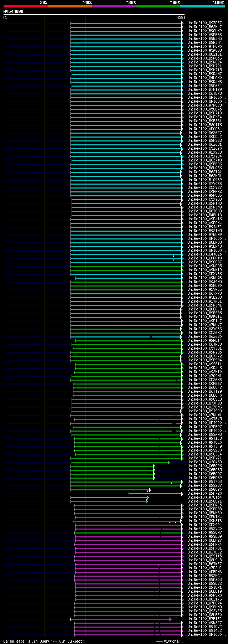Click the UniRef100_C0PKK2 label
This screenshot has width=228, height=644.
click(204, 191)
